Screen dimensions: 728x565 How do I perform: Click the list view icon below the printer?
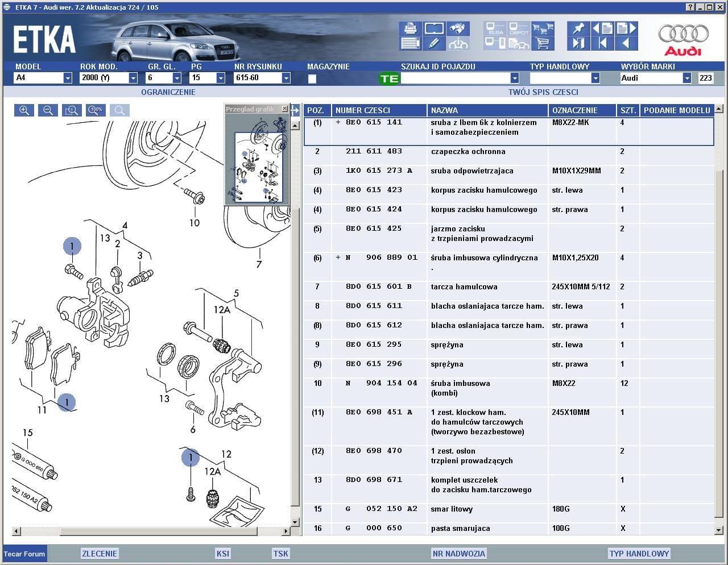coord(410,43)
